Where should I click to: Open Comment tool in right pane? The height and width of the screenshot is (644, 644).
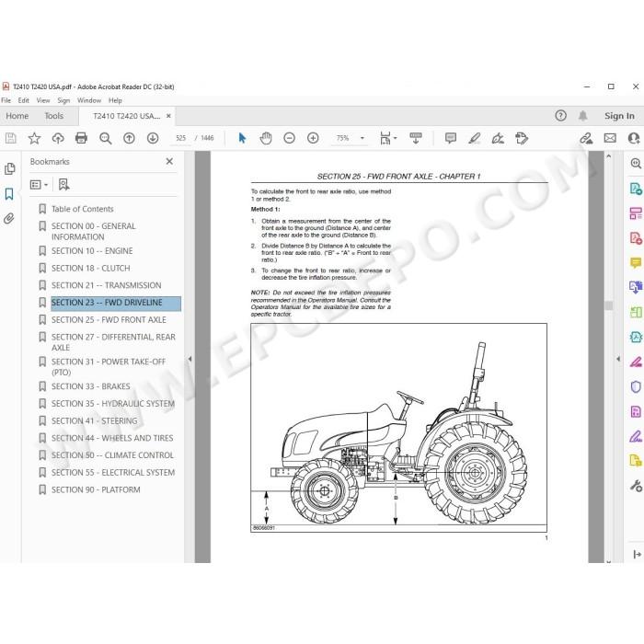coord(636,262)
